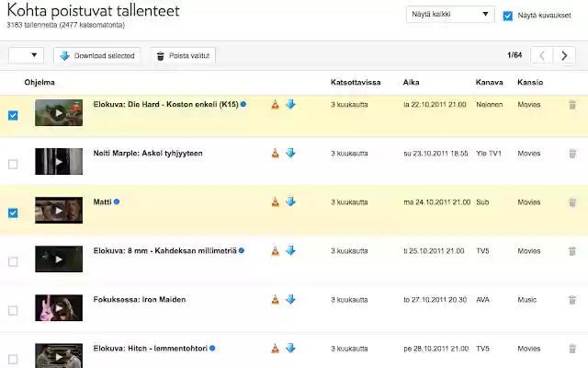Tick the Fokuksessa: Iron Maiden checkbox

coord(13,311)
